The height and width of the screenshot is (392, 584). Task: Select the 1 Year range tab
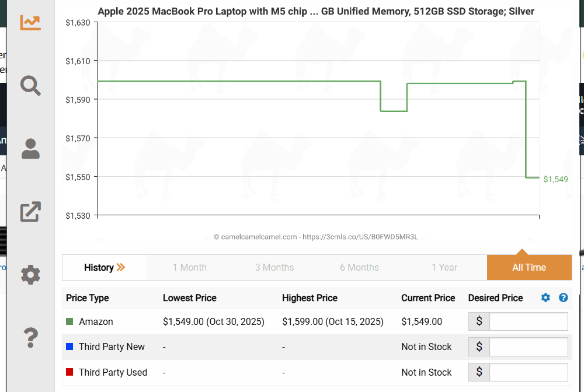pyautogui.click(x=444, y=268)
